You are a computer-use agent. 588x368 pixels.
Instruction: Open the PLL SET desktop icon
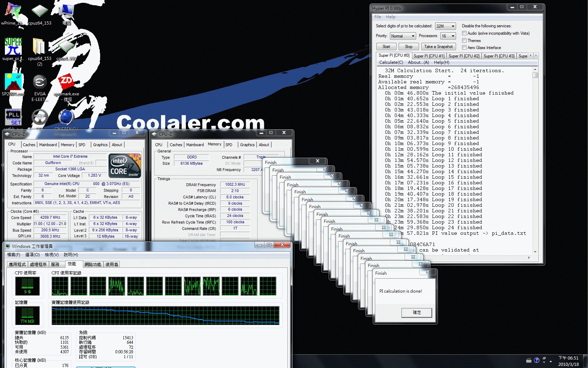pyautogui.click(x=13, y=117)
